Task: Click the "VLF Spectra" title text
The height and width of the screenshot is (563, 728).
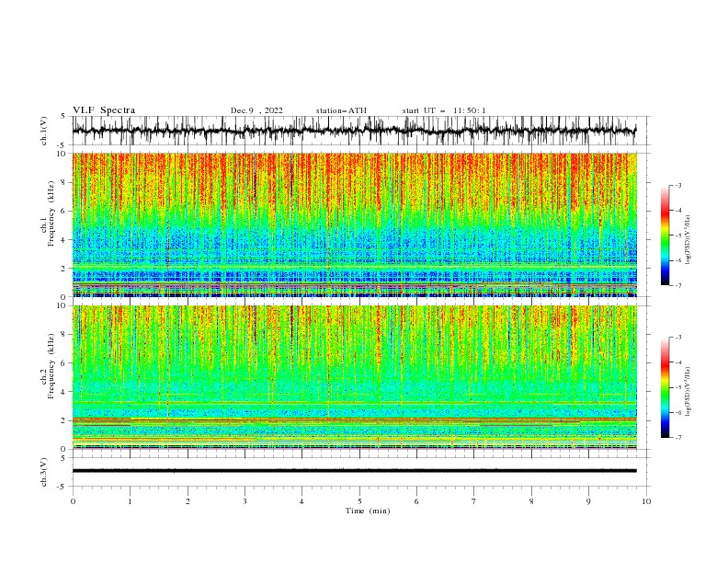Action: click(x=104, y=110)
